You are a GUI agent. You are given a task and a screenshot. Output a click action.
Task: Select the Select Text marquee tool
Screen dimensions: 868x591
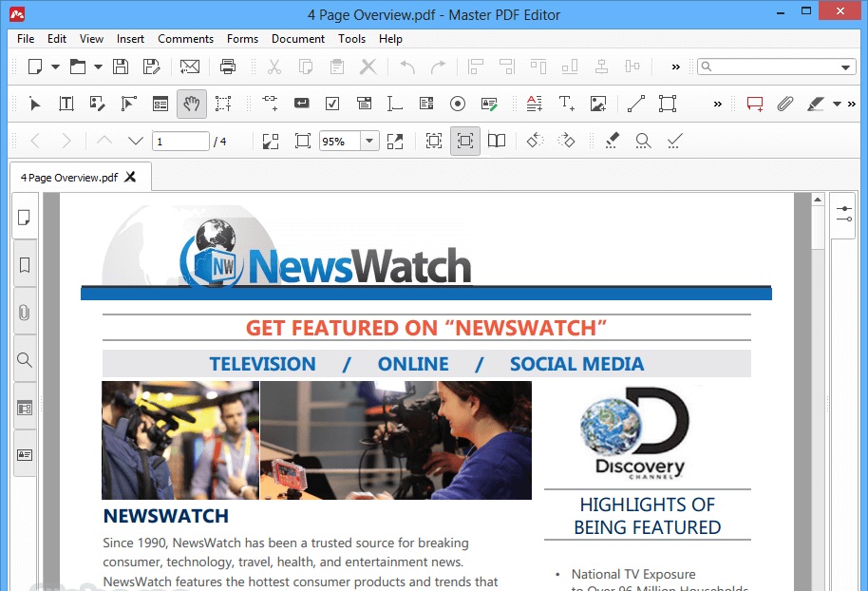coord(223,104)
